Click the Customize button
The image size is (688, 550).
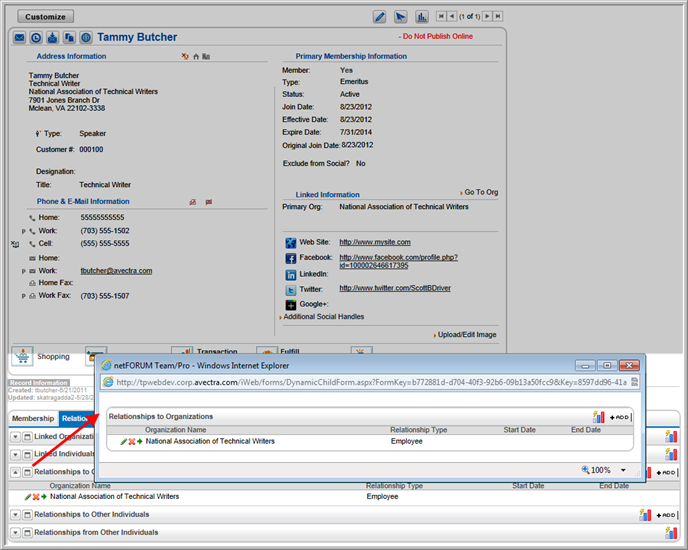[45, 17]
